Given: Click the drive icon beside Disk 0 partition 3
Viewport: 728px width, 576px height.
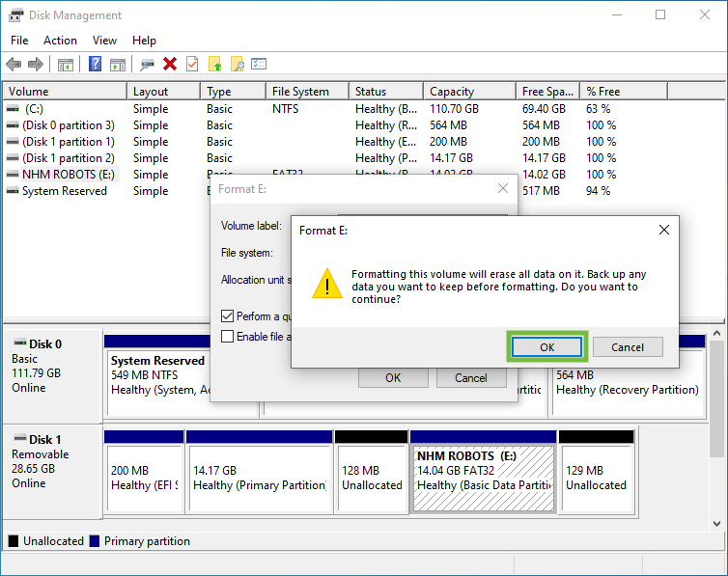Looking at the screenshot, I should [x=13, y=125].
